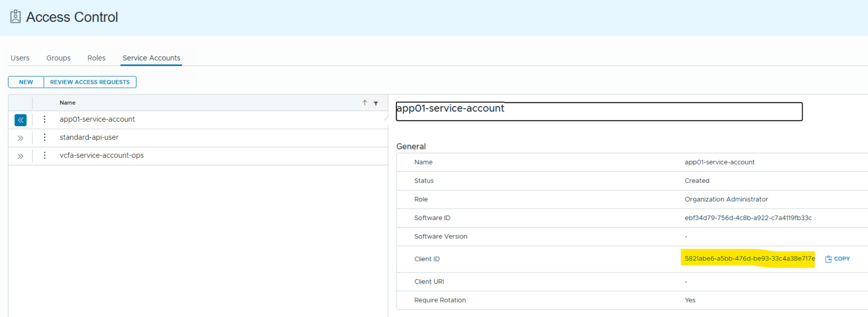Switch to the Users tab
The width and height of the screenshot is (868, 317).
20,58
